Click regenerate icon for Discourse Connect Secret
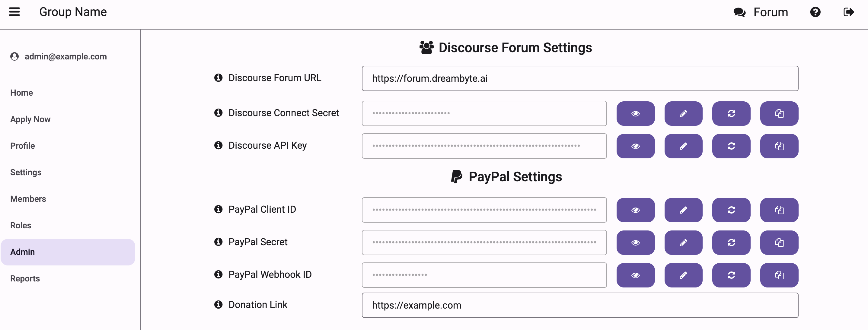Screen dimensions: 868x330 click(731, 113)
